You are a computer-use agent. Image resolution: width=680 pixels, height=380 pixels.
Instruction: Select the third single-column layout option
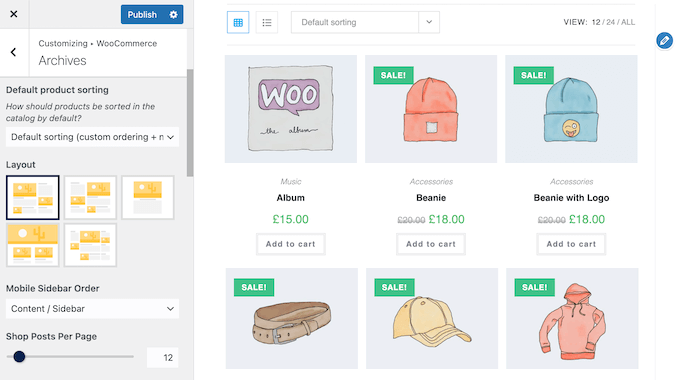[148, 197]
